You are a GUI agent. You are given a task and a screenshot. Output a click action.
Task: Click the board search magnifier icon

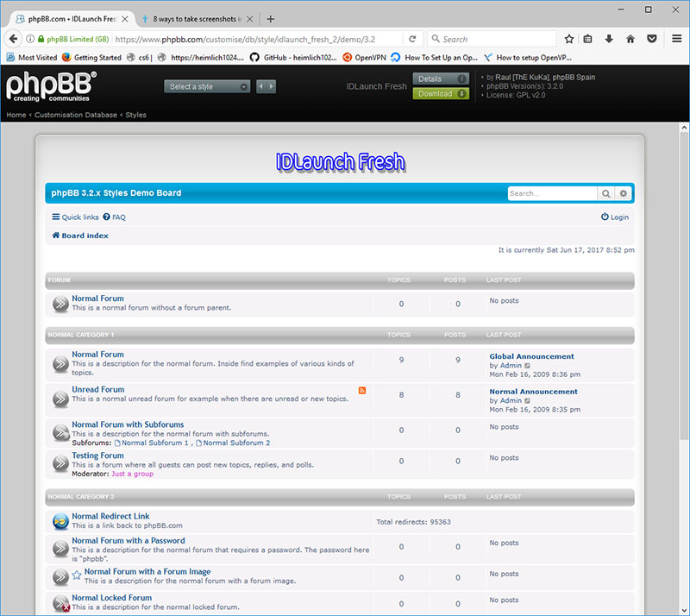606,193
